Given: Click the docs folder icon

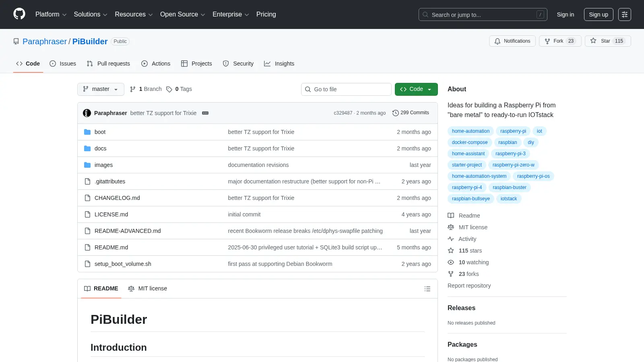Looking at the screenshot, I should [x=87, y=148].
